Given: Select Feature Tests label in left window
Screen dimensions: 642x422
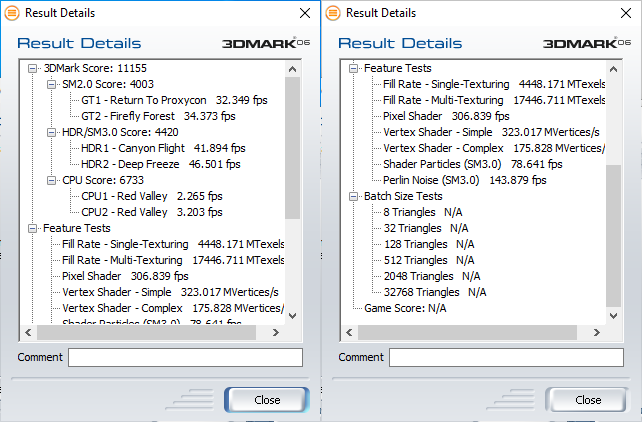Looking at the screenshot, I should pyautogui.click(x=77, y=228).
